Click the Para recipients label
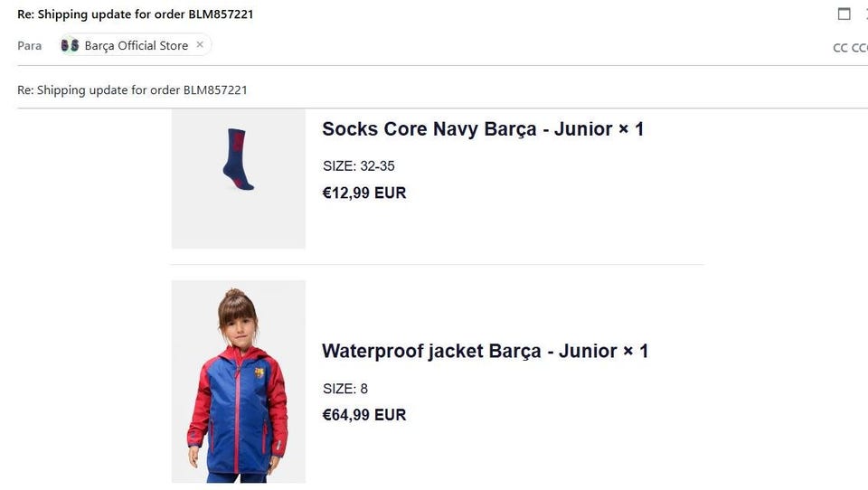The image size is (868, 490). pos(30,45)
